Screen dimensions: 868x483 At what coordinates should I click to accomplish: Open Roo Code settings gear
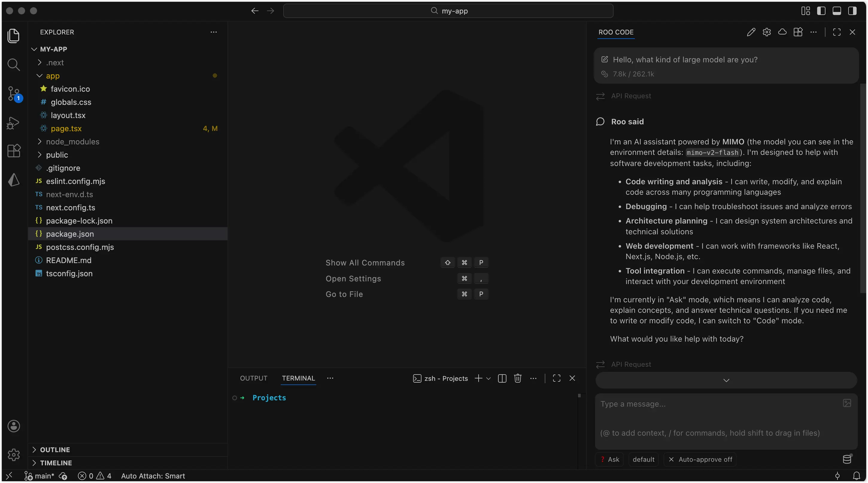tap(767, 32)
